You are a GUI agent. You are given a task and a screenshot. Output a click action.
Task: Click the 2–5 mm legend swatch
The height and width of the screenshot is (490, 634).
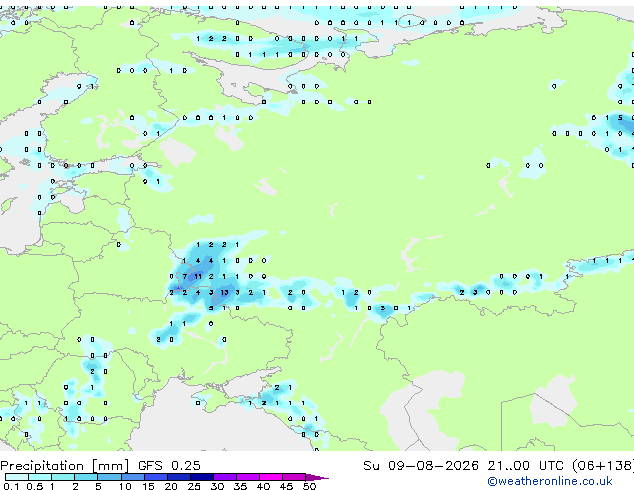click(x=86, y=477)
